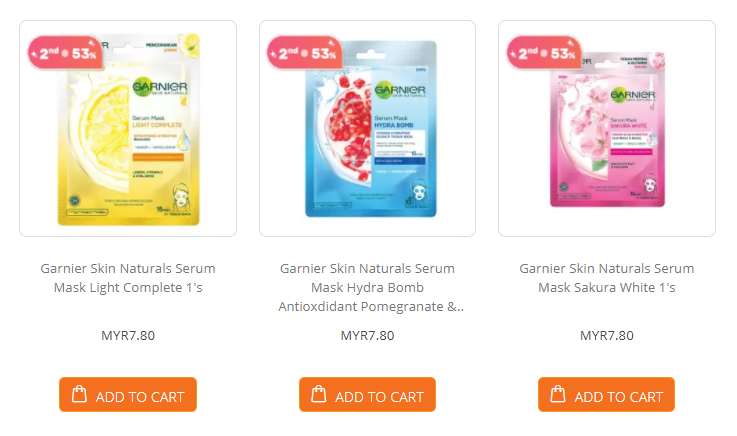737x436 pixels.
Task: Click the bag icon on Light Complete's cart button
Action: (79, 394)
